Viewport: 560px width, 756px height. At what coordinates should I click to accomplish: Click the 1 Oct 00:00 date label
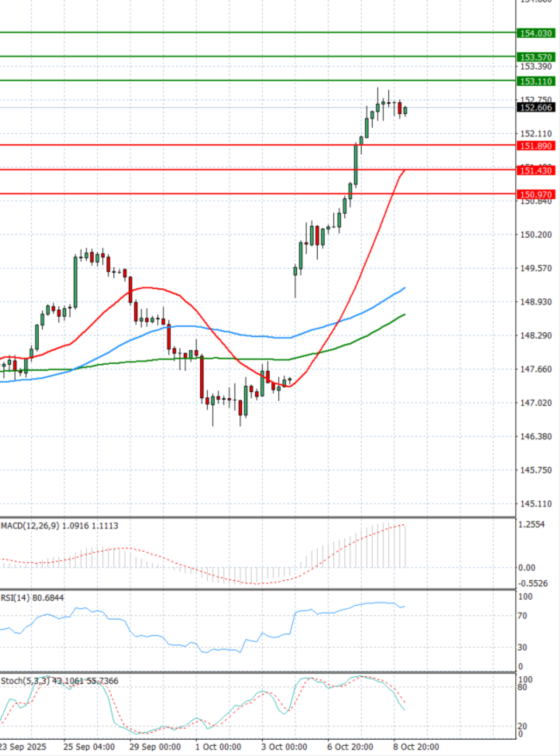pos(218,747)
